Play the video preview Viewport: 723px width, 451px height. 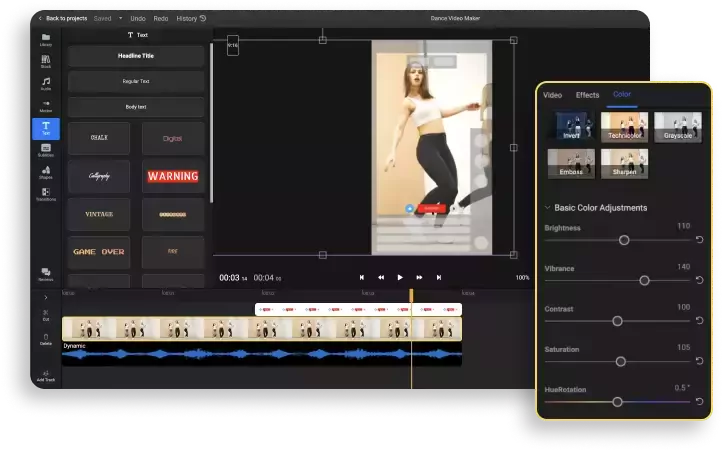400,278
